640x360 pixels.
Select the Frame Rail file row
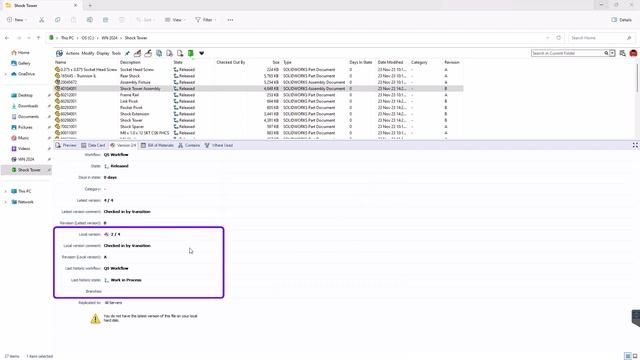(x=259, y=95)
